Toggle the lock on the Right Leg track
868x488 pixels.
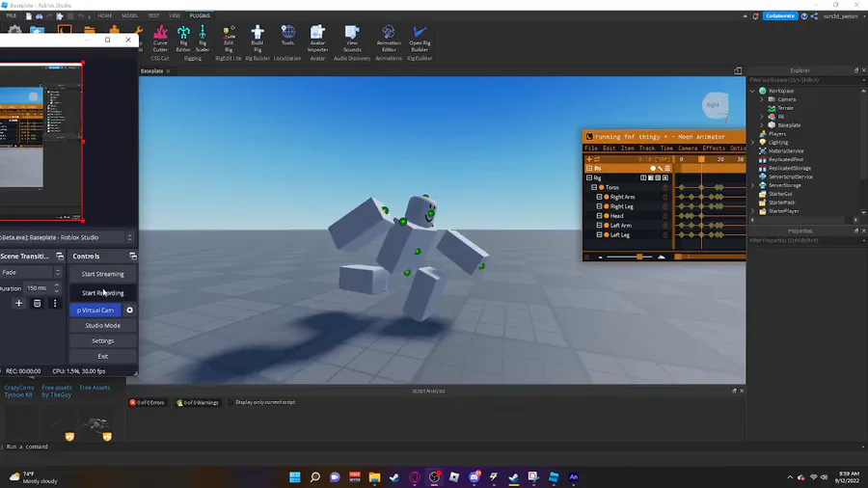[665, 206]
